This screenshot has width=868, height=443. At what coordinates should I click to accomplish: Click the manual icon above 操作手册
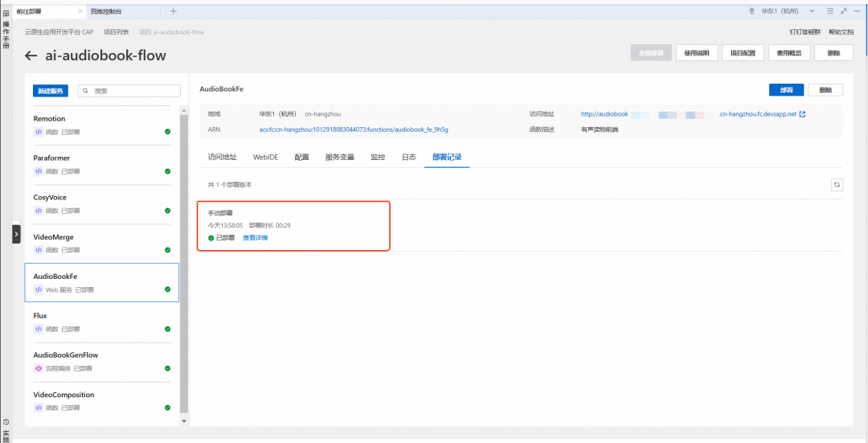pyautogui.click(x=6, y=14)
